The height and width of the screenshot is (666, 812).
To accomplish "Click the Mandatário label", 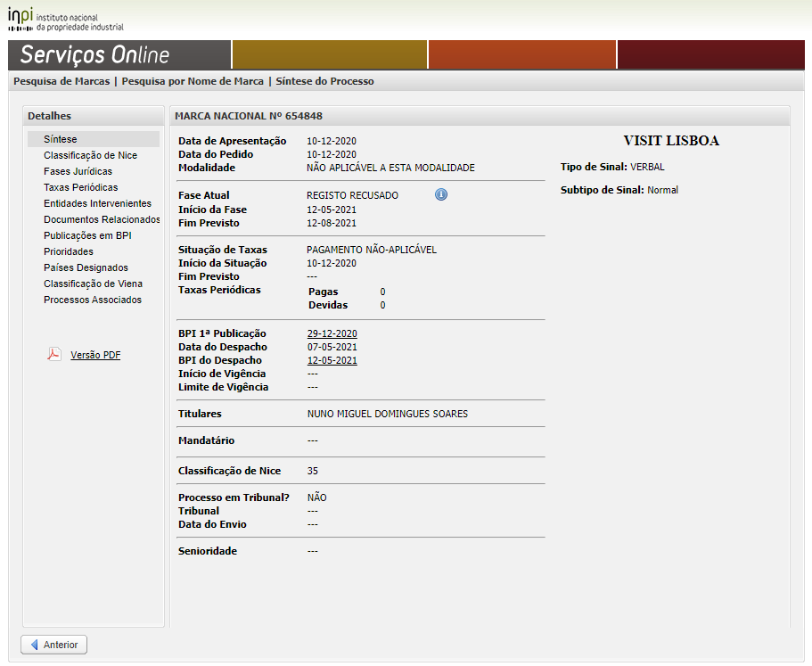I will [206, 440].
